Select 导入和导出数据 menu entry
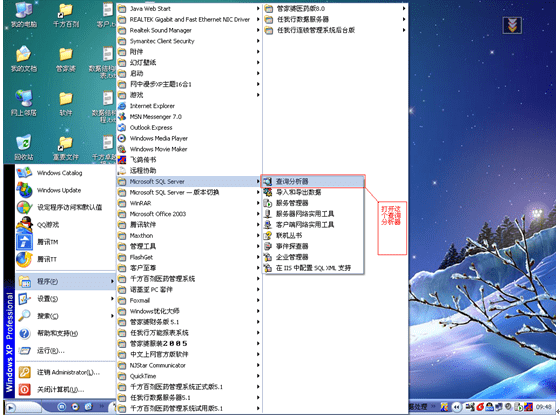Screen dimensions: 560x416 pos(313,192)
